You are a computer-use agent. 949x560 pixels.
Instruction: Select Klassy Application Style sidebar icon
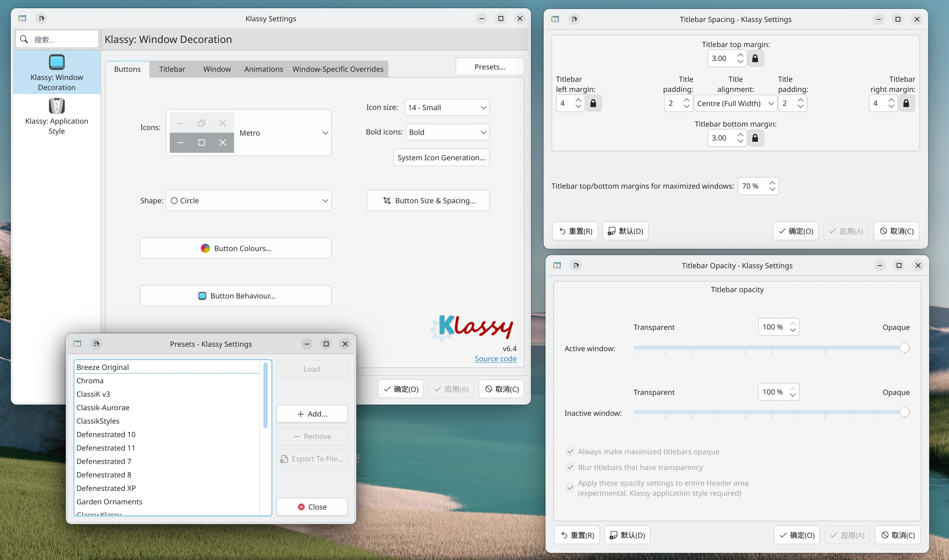[56, 106]
